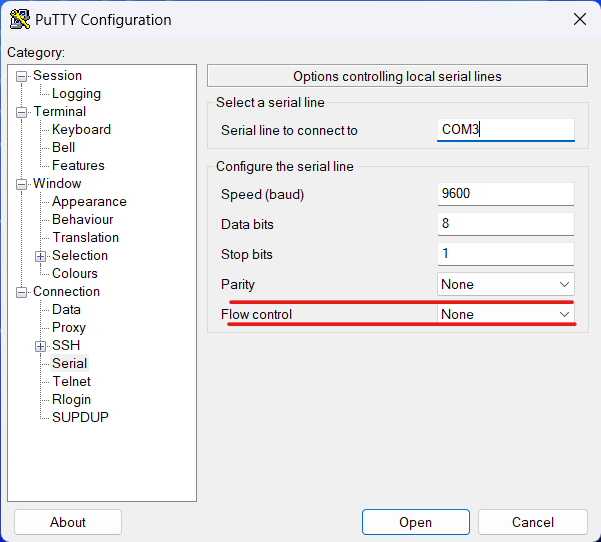Choose Proxy under Connection
This screenshot has width=601, height=542.
(69, 328)
